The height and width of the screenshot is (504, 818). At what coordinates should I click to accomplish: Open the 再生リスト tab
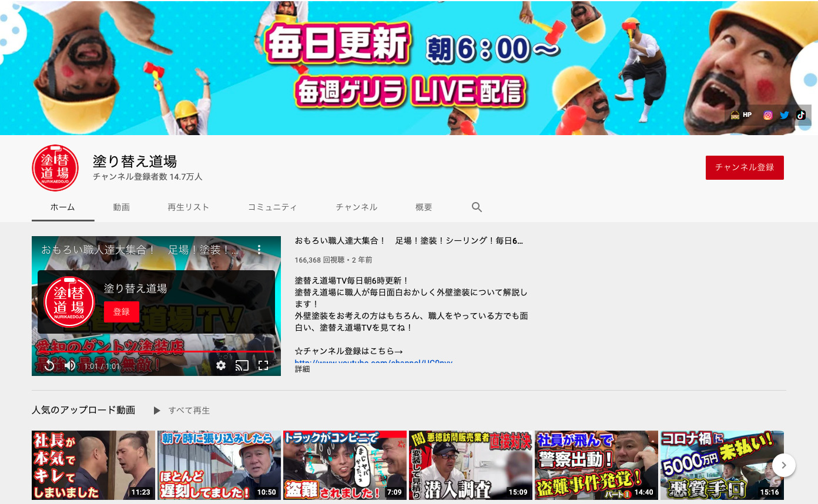coord(189,207)
